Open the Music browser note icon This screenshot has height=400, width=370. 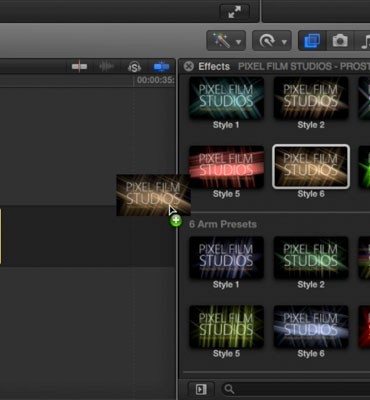pyautogui.click(x=364, y=41)
